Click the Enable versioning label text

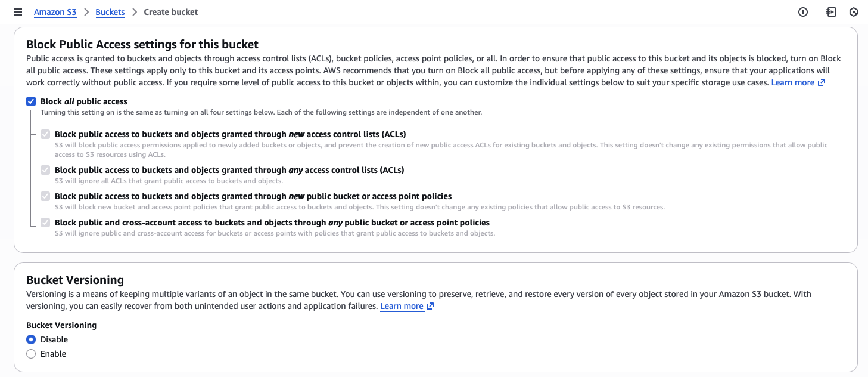pos(53,354)
